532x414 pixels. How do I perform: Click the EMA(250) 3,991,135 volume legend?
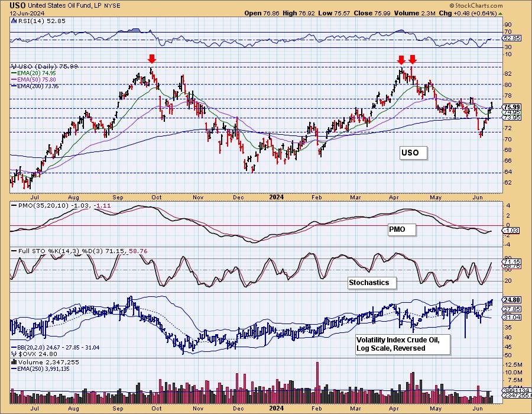pos(40,368)
